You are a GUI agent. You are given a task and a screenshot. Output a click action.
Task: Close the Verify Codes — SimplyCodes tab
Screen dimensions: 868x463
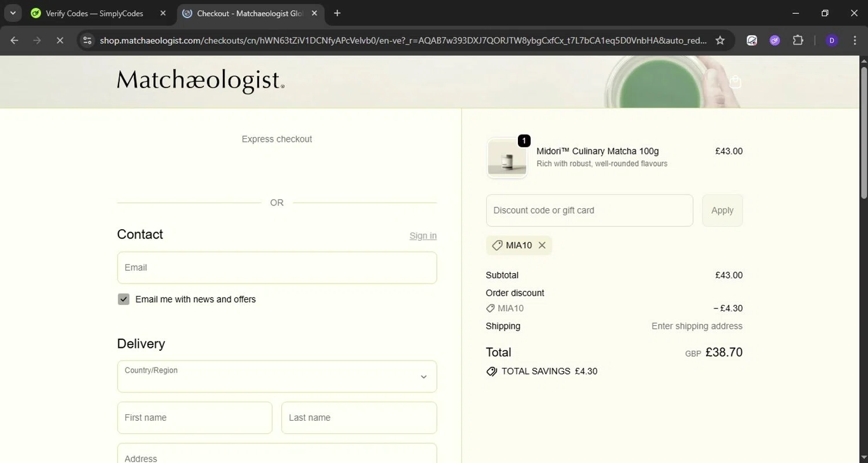click(163, 13)
